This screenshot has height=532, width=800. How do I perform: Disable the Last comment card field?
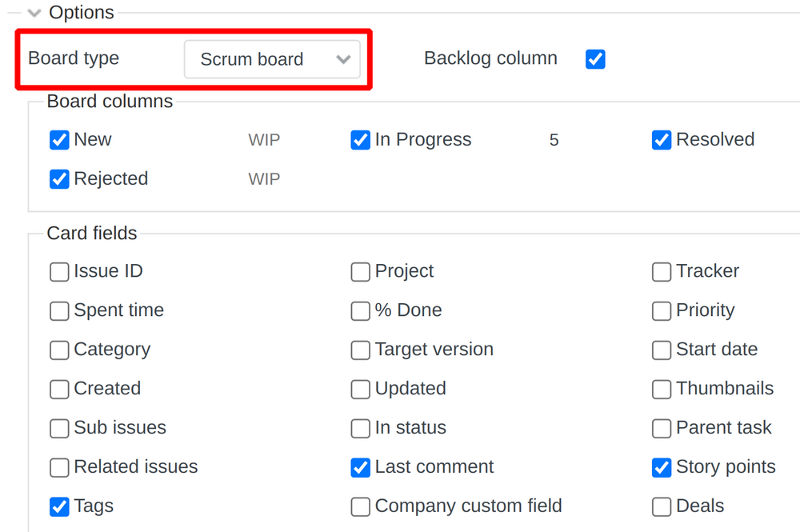coord(360,467)
